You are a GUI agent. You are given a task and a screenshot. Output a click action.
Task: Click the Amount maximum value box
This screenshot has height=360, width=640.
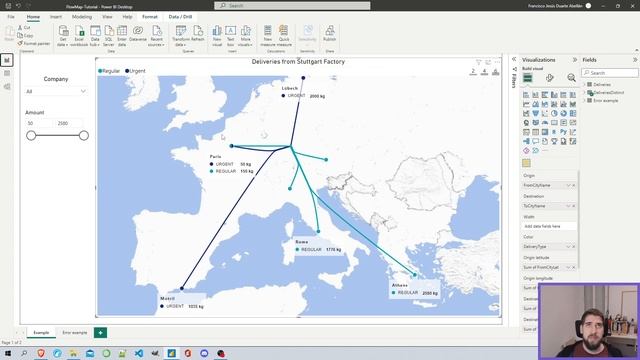70,123
